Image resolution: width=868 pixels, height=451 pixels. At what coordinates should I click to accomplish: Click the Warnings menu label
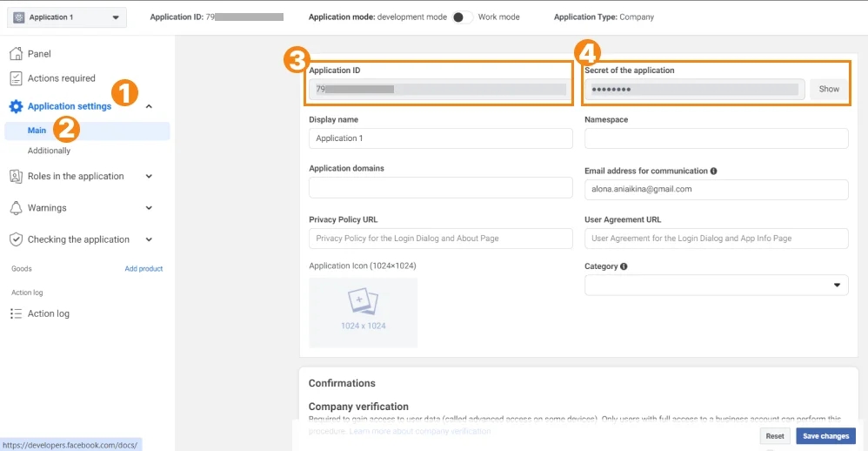47,208
